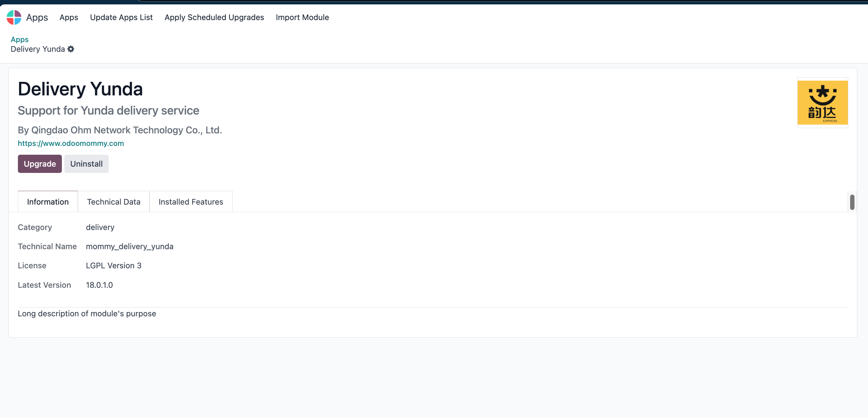Click the Uninstall button
Screen dimensions: 868x418
[87, 164]
